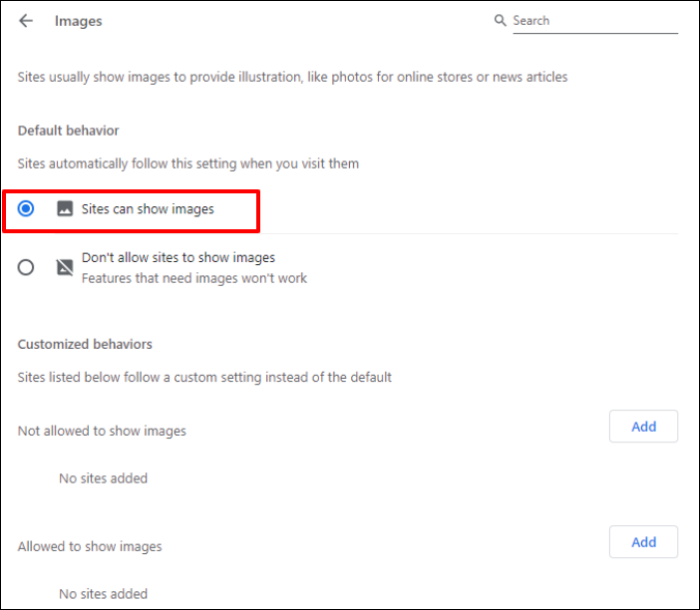Add a site to Allowed to show images

click(643, 542)
